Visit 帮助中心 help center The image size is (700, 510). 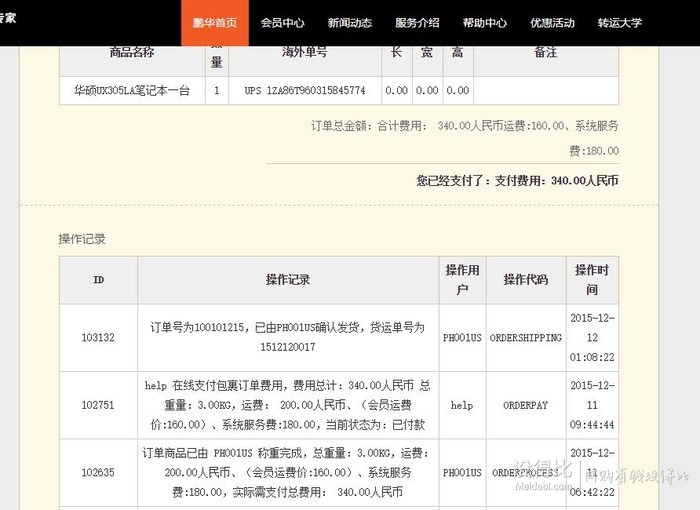pos(484,23)
